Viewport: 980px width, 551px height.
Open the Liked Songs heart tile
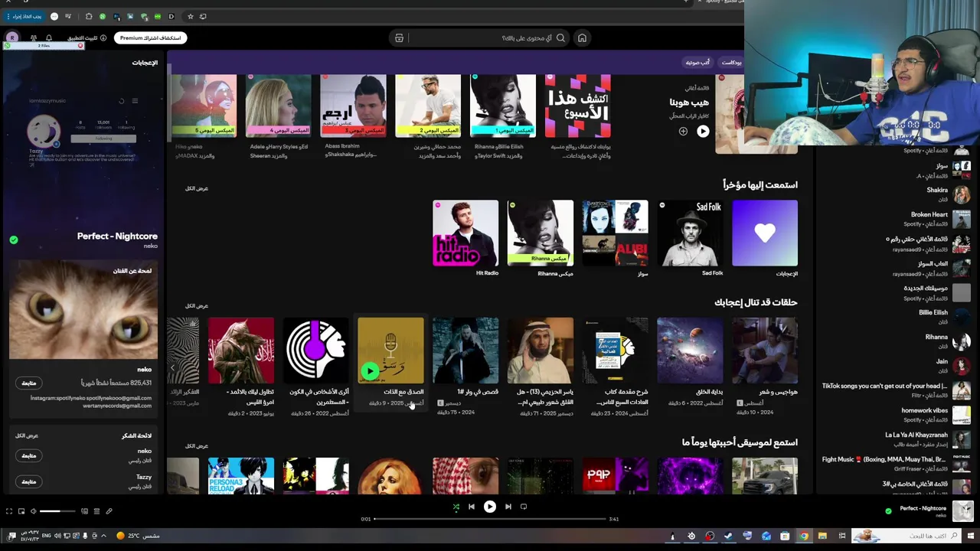pos(764,233)
